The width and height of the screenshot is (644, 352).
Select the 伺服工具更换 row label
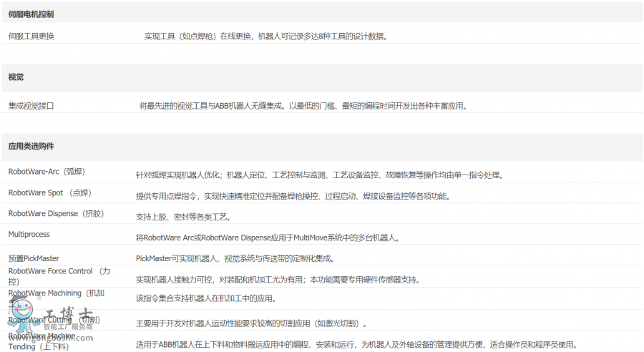point(31,36)
